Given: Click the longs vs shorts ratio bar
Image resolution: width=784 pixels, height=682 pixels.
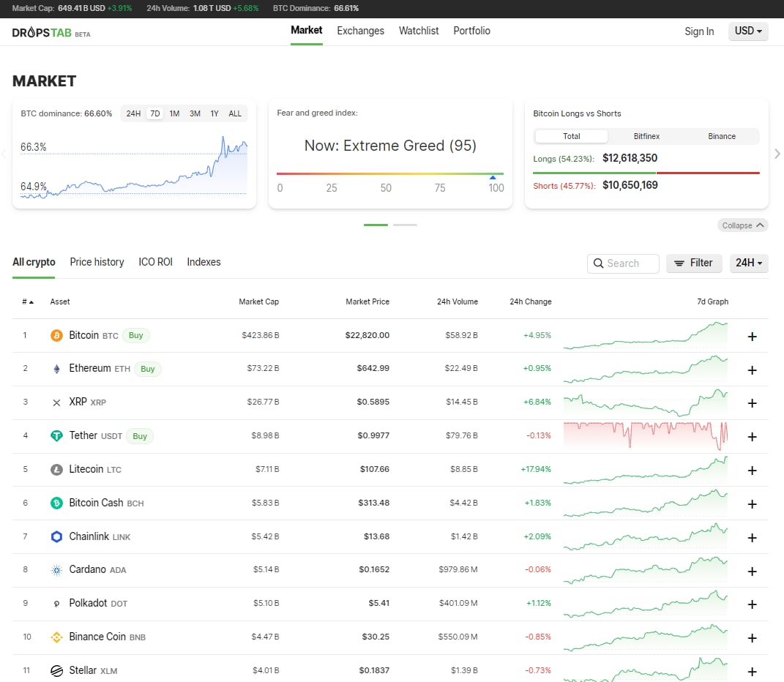Looking at the screenshot, I should [x=646, y=173].
